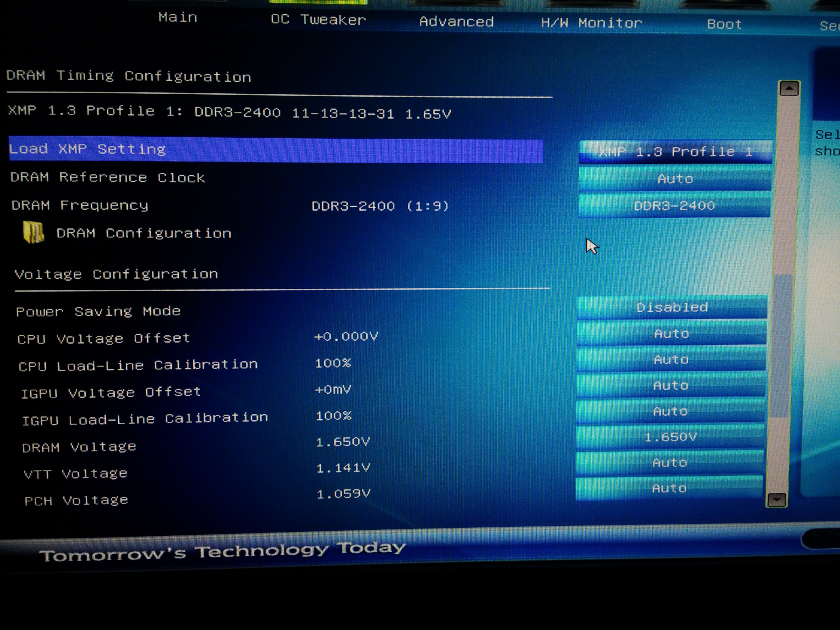Open the DRAM Configuration folder icon
This screenshot has height=630, width=840.
coord(33,232)
